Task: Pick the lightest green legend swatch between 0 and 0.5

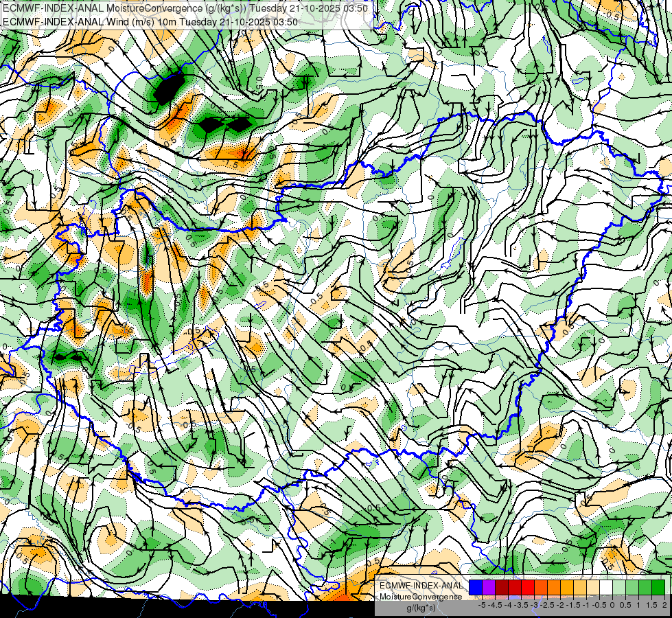Action: [619, 588]
